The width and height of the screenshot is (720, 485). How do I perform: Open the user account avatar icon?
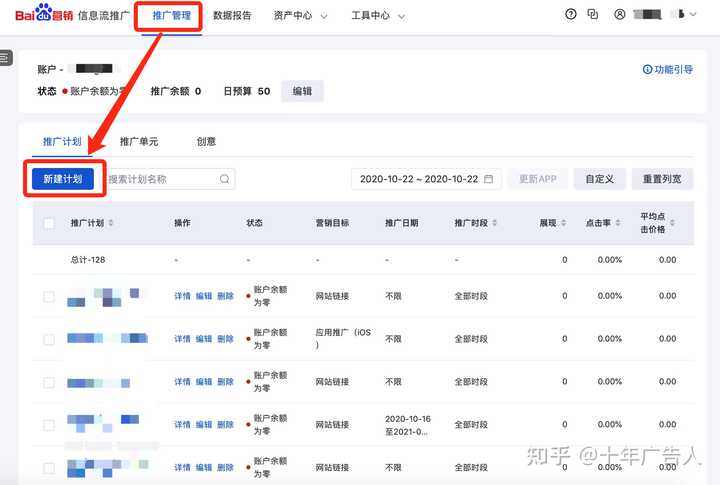619,14
